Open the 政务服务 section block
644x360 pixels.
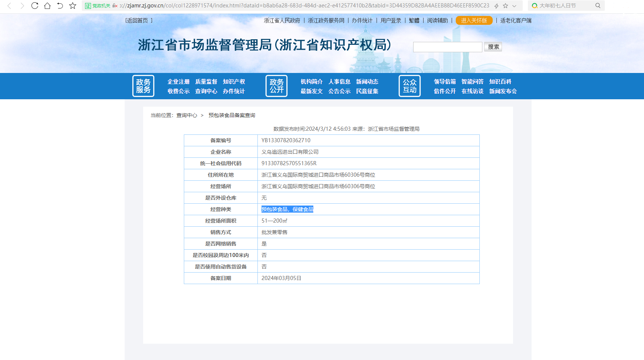click(x=144, y=86)
